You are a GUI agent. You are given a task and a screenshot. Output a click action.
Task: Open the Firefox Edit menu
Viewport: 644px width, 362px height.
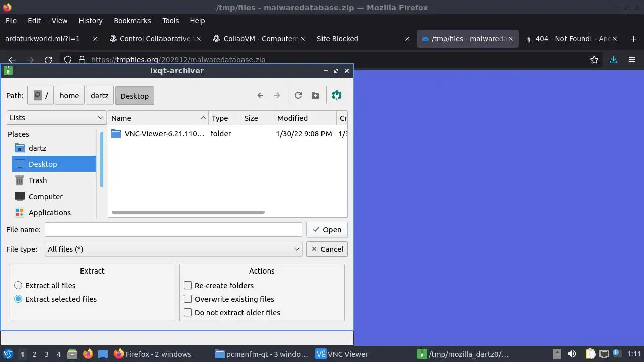click(x=34, y=21)
